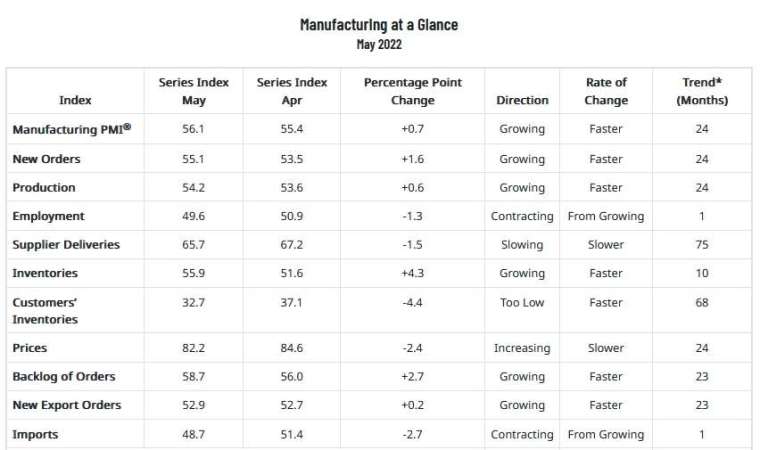Select the Supplier Deliveries trend value 75

click(x=702, y=245)
